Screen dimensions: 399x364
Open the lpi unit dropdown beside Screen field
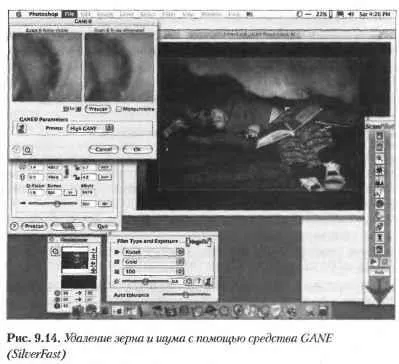(x=70, y=193)
